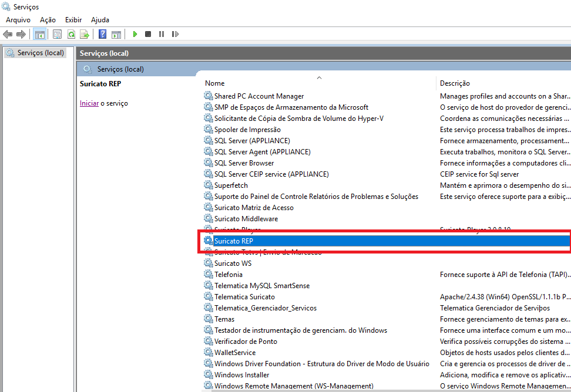Click the Export List toolbar icon
This screenshot has height=392, width=571.
(85, 34)
